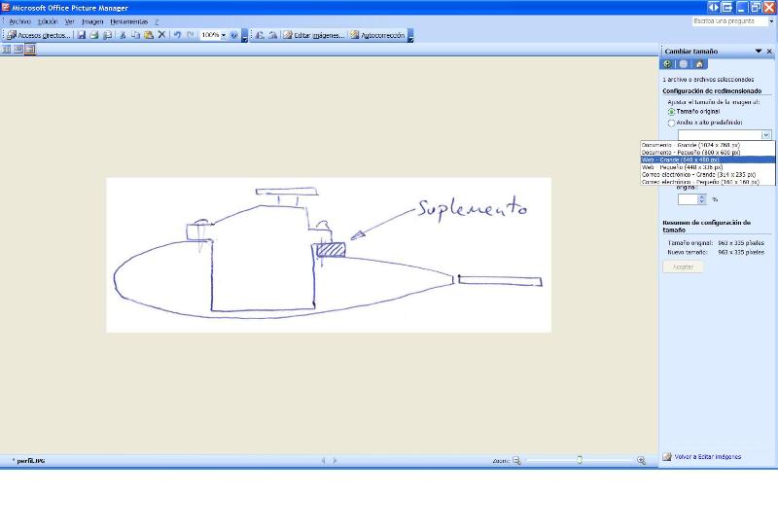778x532 pixels.
Task: Click the Undo arrow icon
Action: [177, 35]
